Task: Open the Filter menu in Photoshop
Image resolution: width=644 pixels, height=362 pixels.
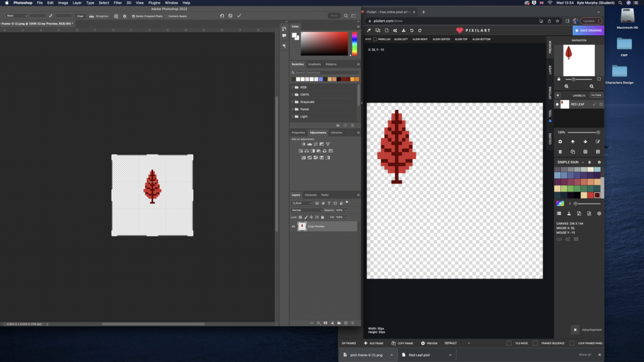Action: click(118, 3)
